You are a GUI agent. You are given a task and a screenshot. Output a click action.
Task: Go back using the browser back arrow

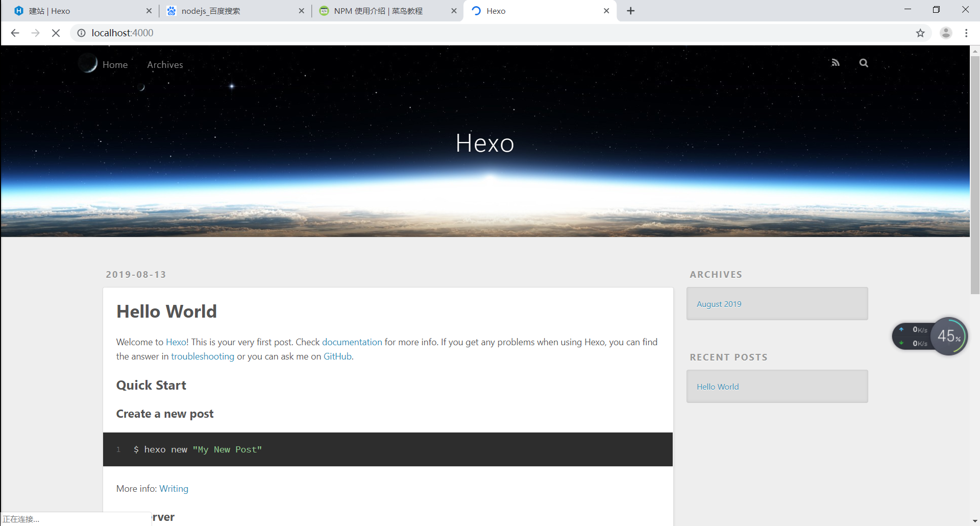click(15, 33)
